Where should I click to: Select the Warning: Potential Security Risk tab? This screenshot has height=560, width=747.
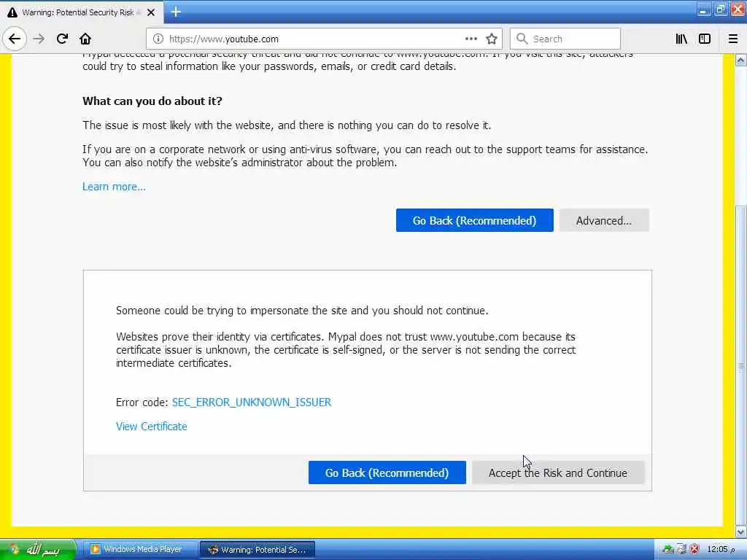[82, 12]
